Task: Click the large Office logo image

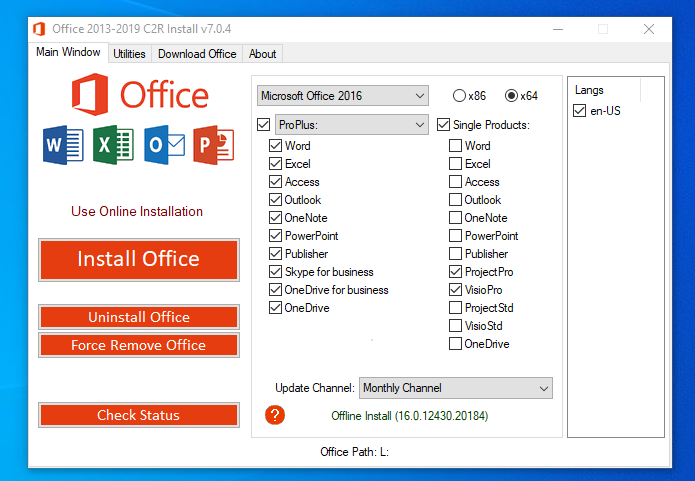Action: pyautogui.click(x=140, y=94)
